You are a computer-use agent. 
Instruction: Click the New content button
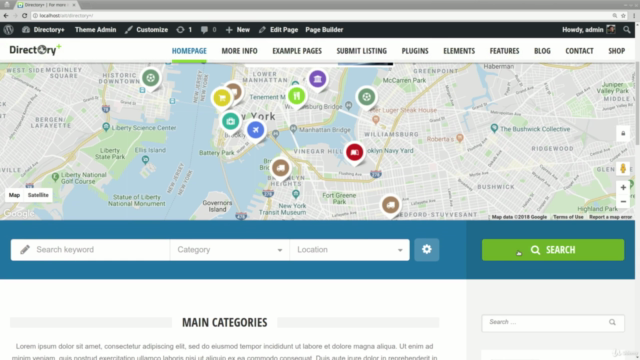(x=238, y=30)
